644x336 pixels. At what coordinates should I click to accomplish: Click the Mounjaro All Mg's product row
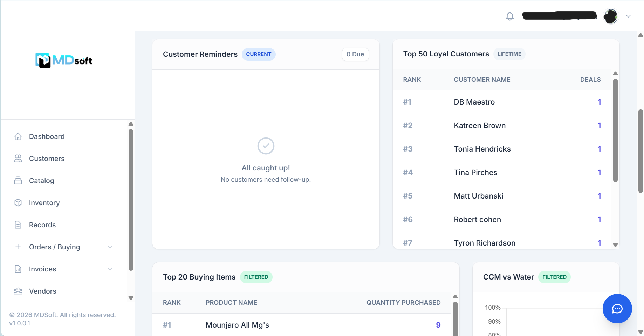(x=302, y=325)
